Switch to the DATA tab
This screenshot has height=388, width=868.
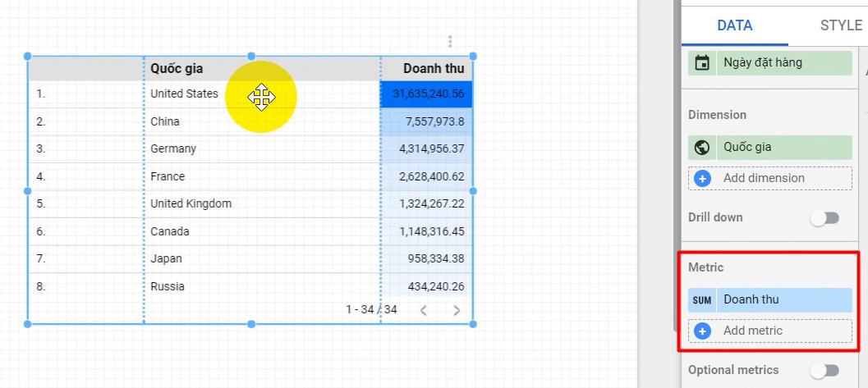pyautogui.click(x=735, y=25)
